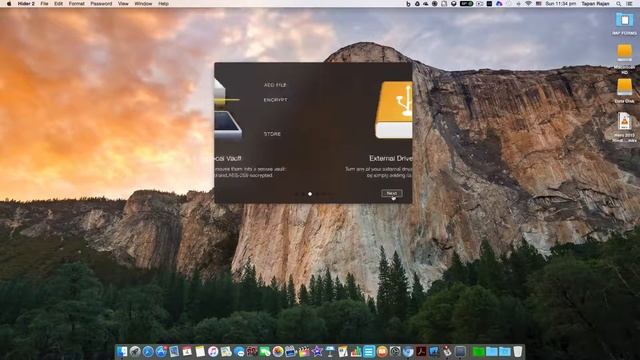Click the laptop Local Vault illustration
This screenshot has height=360, width=640.
pyautogui.click(x=228, y=126)
